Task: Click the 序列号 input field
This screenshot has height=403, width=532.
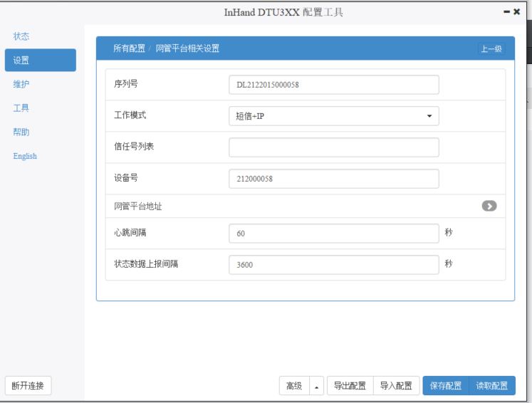Action: [x=333, y=85]
